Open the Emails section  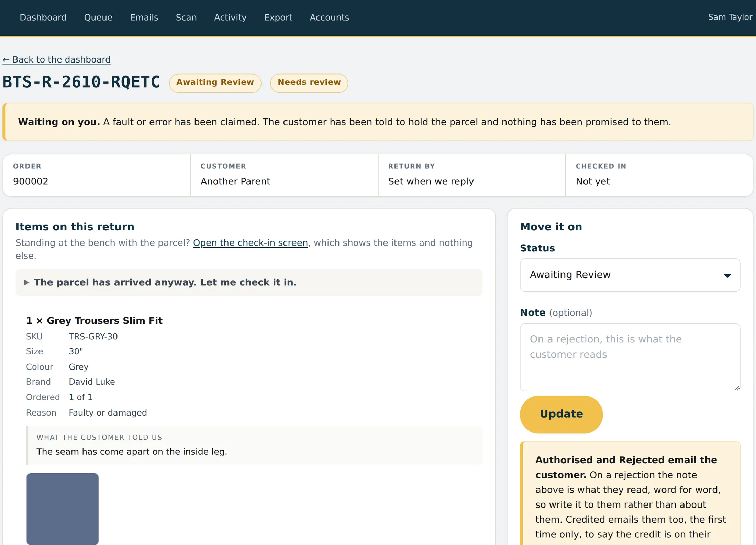pyautogui.click(x=144, y=18)
